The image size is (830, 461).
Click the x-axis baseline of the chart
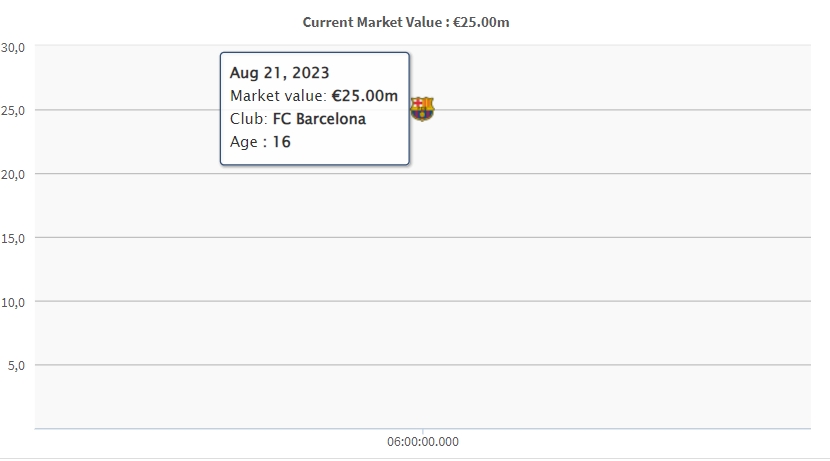tap(422, 428)
